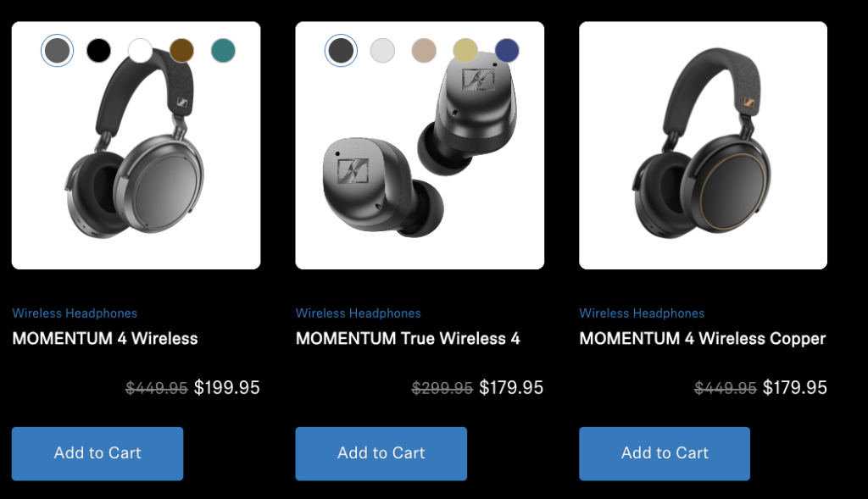Pick the navy blue swatch for True Wireless 4
This screenshot has width=868, height=499.
click(x=507, y=50)
